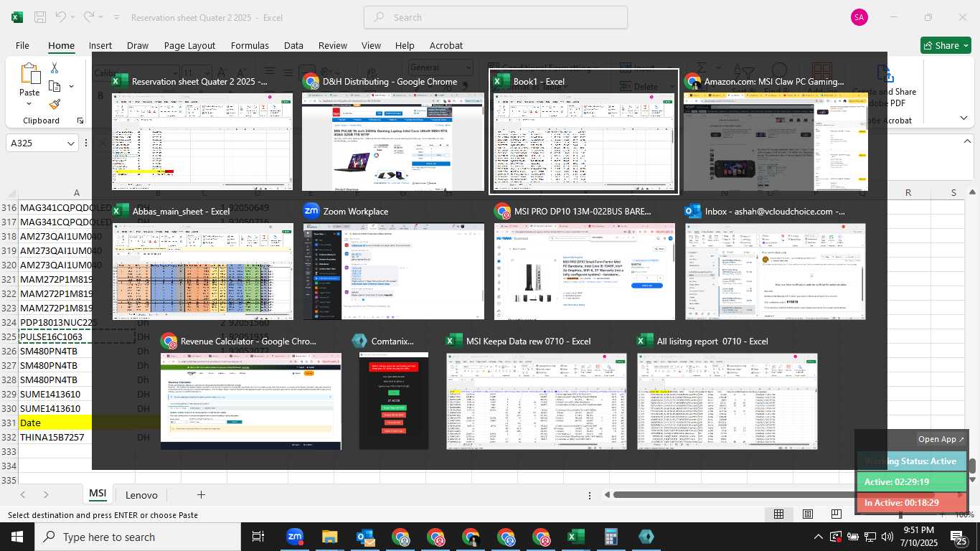This screenshot has height=551, width=980.
Task: Switch to MSI Keepa Data Excel thumbnail
Action: (x=537, y=391)
